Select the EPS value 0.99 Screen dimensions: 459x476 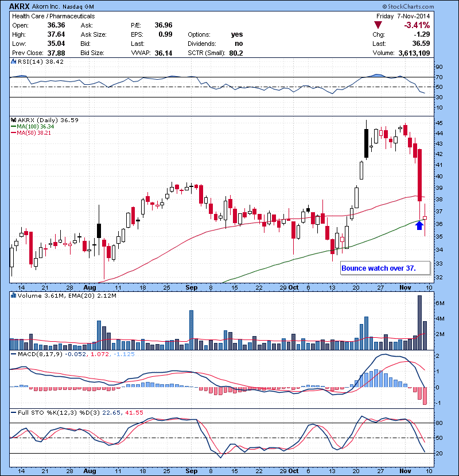click(166, 34)
